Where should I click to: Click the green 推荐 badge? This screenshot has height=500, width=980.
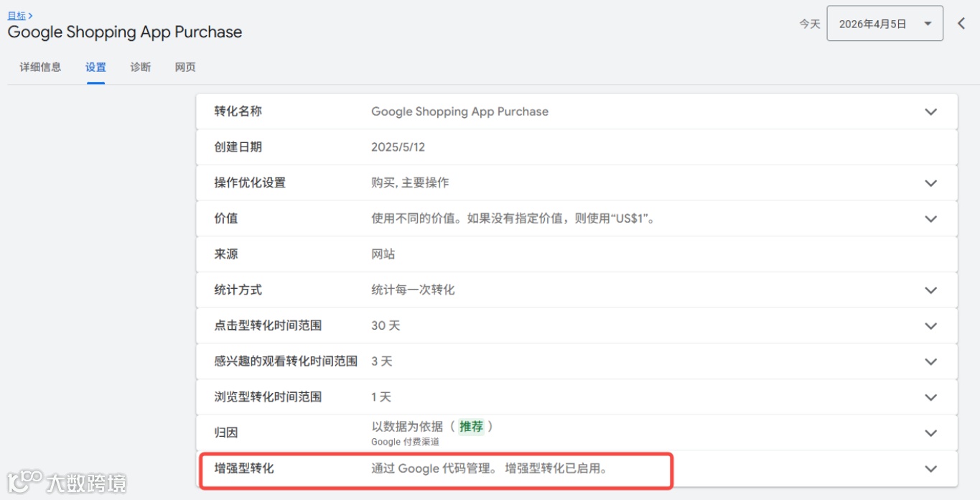coord(472,427)
